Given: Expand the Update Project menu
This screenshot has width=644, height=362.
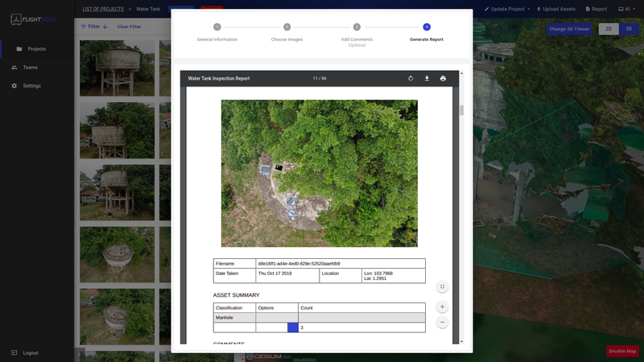Looking at the screenshot, I should pos(507,9).
